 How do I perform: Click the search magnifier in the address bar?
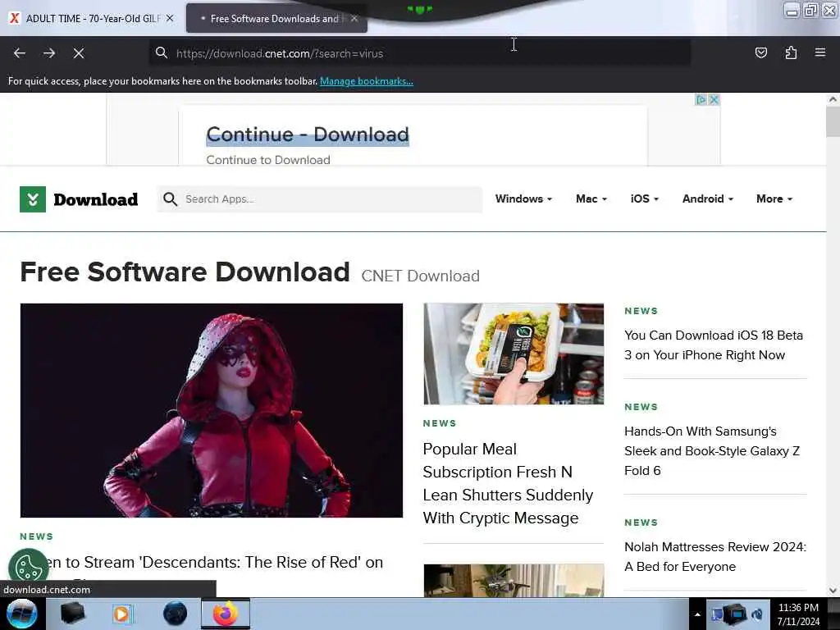162,52
